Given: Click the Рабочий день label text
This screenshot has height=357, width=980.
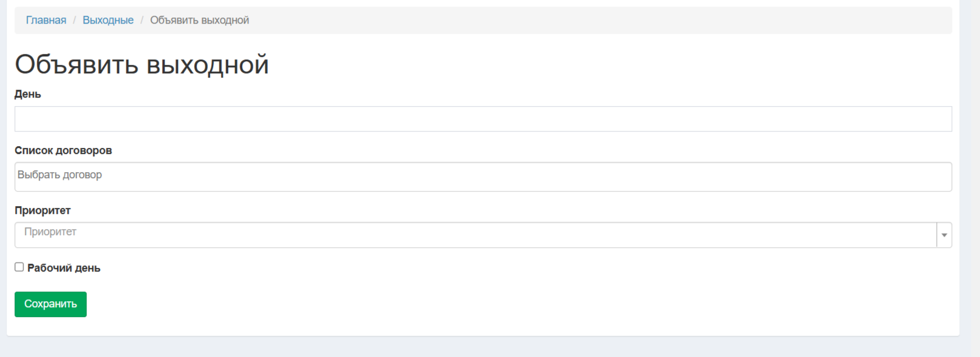Looking at the screenshot, I should click(64, 268).
